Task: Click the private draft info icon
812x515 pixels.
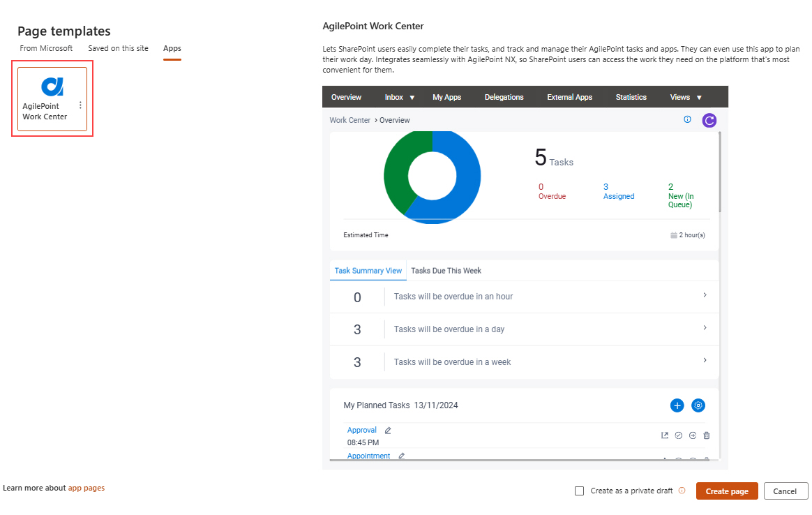Action: coord(682,491)
